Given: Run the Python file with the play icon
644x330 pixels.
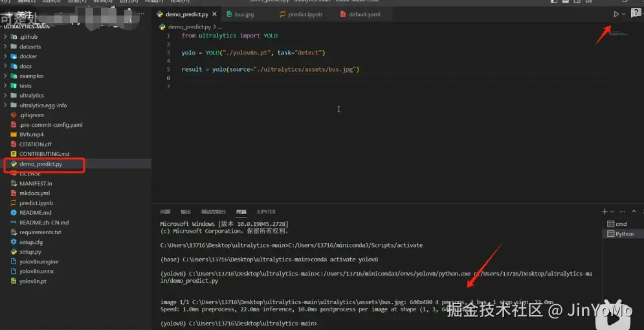Looking at the screenshot, I should (x=616, y=14).
